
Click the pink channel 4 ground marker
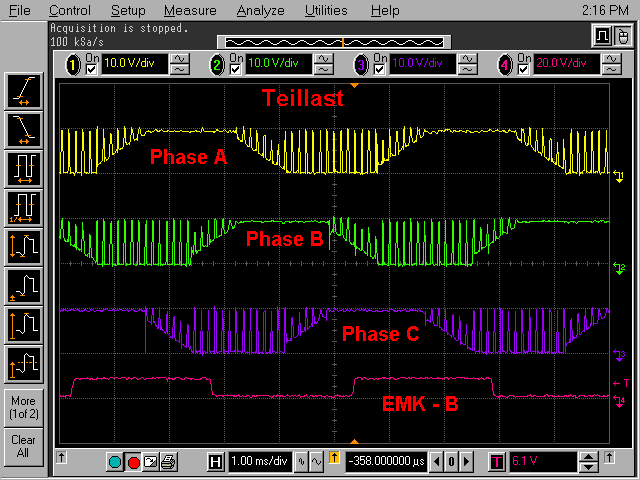(619, 401)
